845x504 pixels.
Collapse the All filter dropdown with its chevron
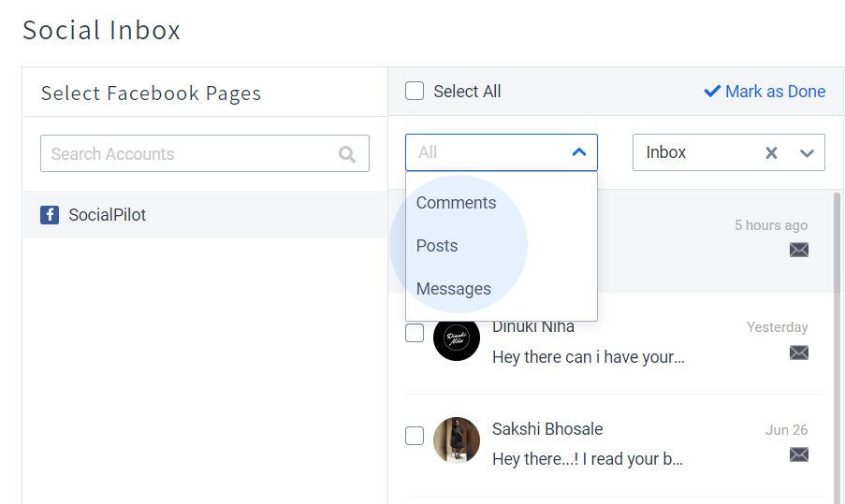click(x=579, y=152)
